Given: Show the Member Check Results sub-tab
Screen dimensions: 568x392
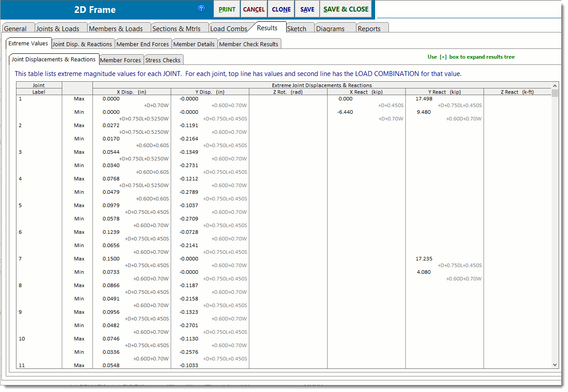Looking at the screenshot, I should pos(248,44).
